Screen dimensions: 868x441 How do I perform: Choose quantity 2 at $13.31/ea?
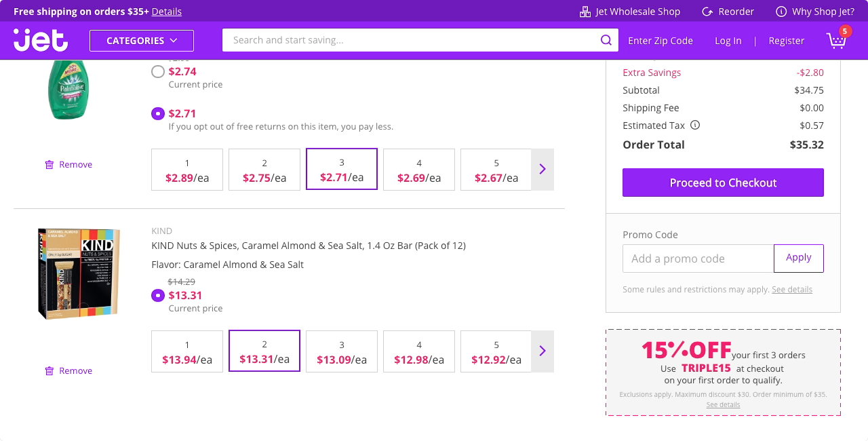(x=264, y=351)
